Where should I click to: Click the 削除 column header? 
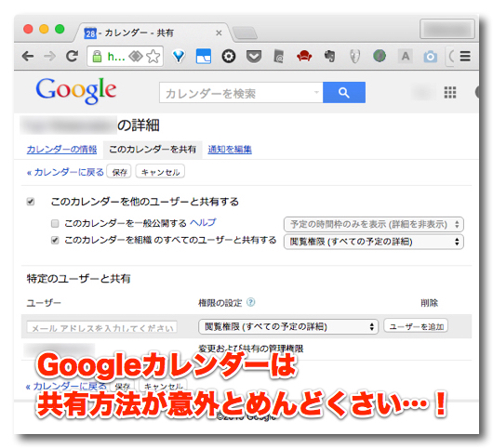[429, 303]
